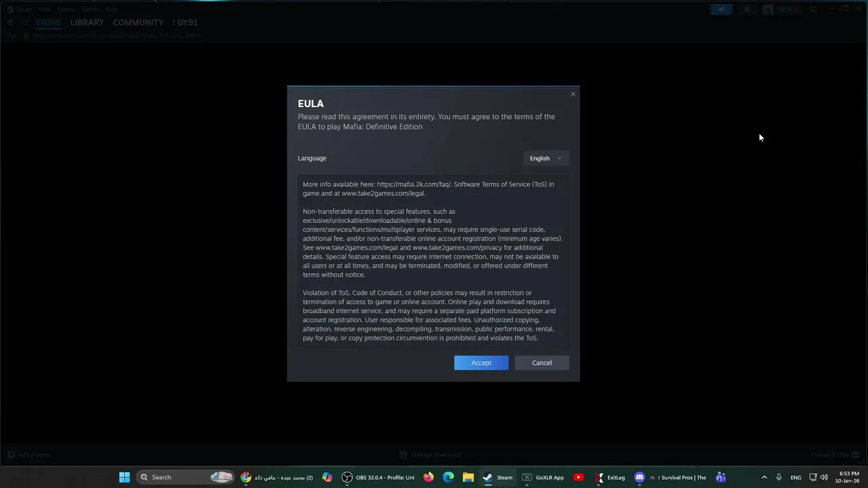The image size is (868, 488).
Task: Open the Friends menu in Steam
Action: click(66, 9)
